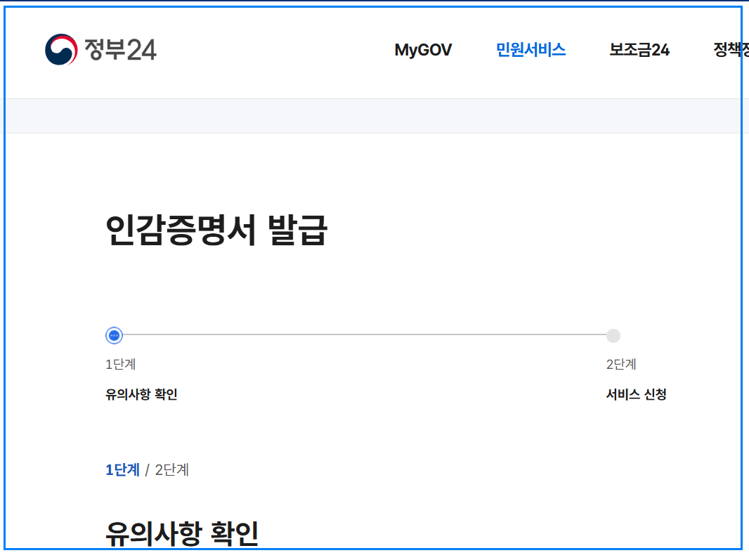Screen dimensions: 749x560
Task: Select the gray step 2 progress dot
Action: [x=612, y=335]
